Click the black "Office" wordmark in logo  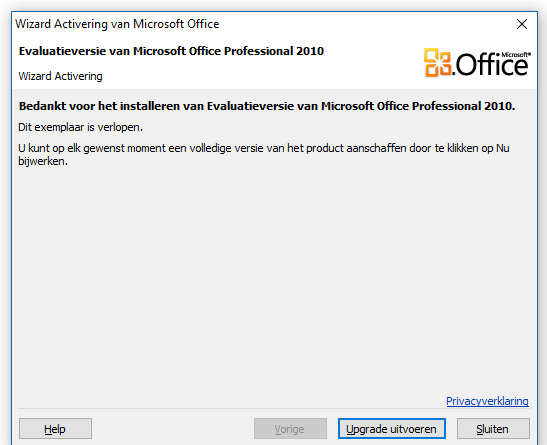click(492, 65)
